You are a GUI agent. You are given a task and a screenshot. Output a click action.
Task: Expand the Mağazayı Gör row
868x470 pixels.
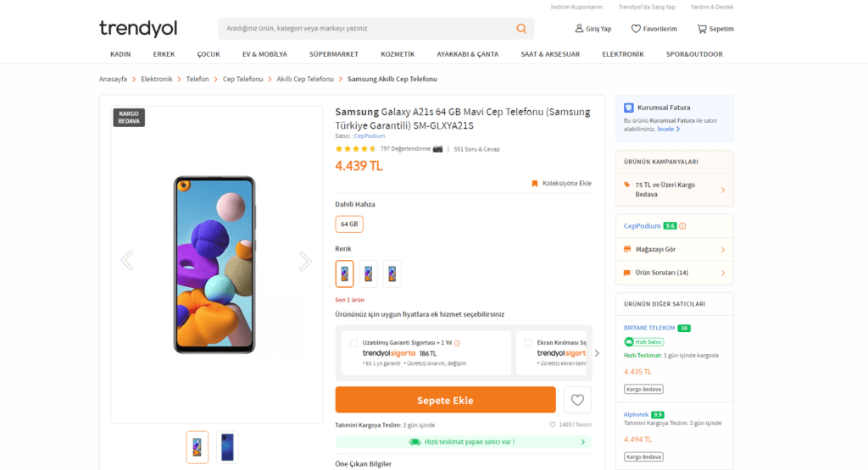pos(674,250)
